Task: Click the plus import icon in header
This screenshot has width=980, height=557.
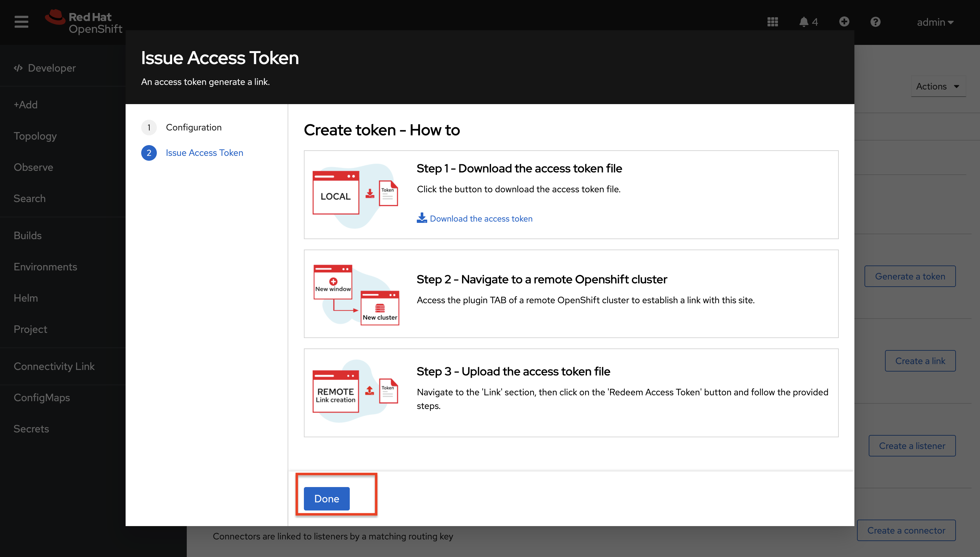Action: click(x=844, y=22)
